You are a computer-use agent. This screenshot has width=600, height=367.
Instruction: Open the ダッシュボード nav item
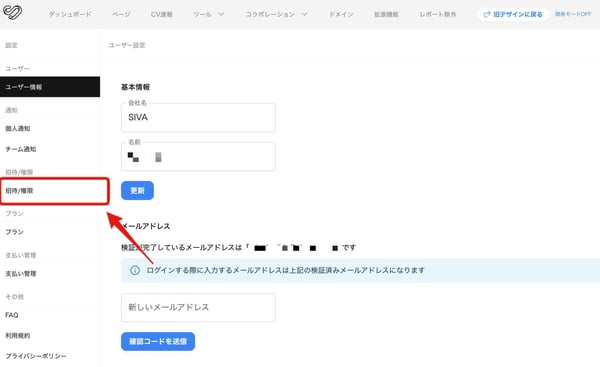point(70,15)
